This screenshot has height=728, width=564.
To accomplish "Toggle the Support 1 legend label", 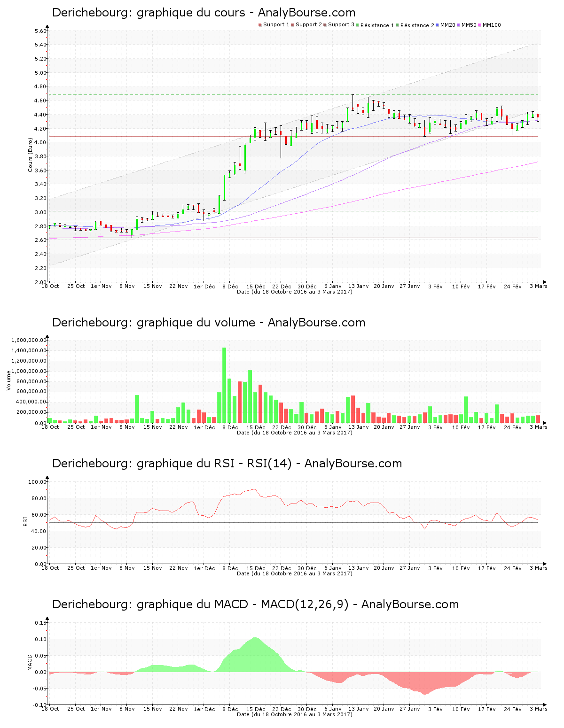I will tap(276, 25).
